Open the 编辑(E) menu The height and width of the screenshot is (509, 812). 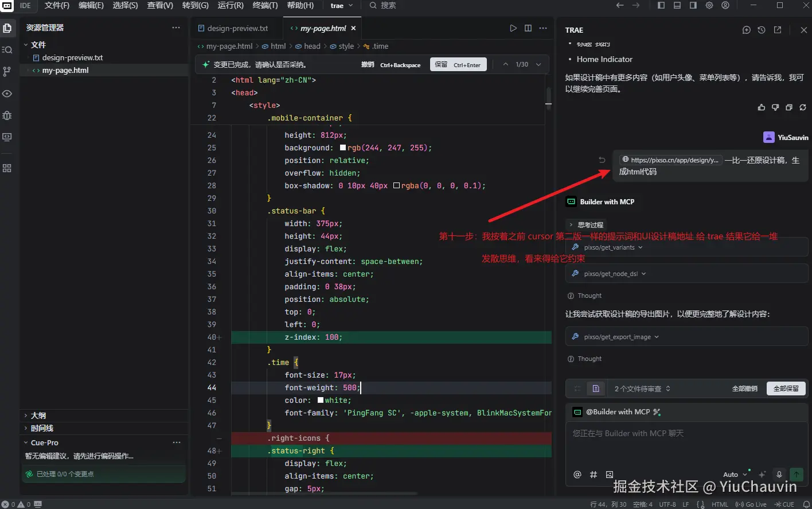click(91, 5)
